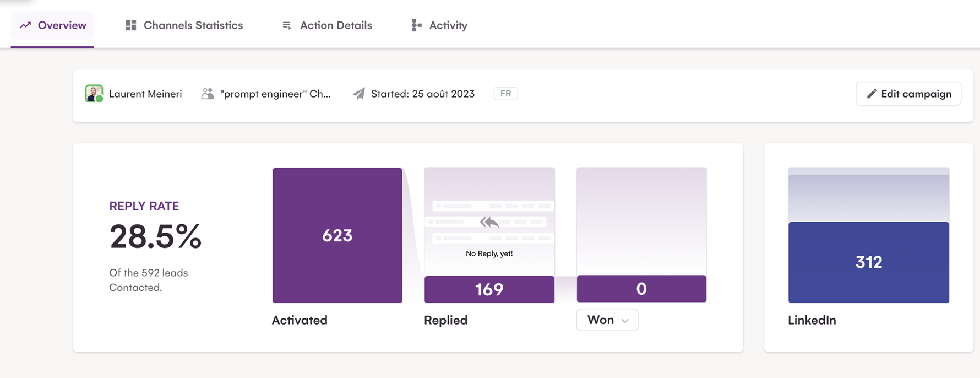Viewport: 980px width, 378px height.
Task: Select the purple Activated 623 block
Action: point(337,235)
